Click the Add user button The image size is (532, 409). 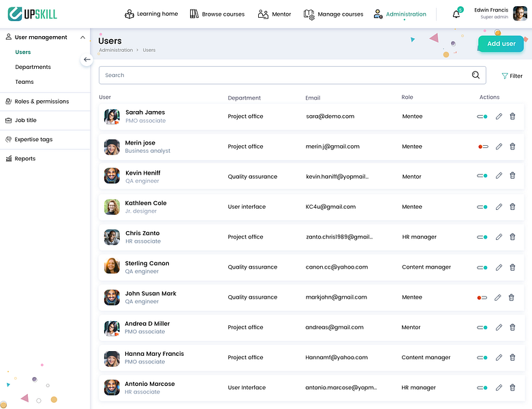[x=501, y=44]
